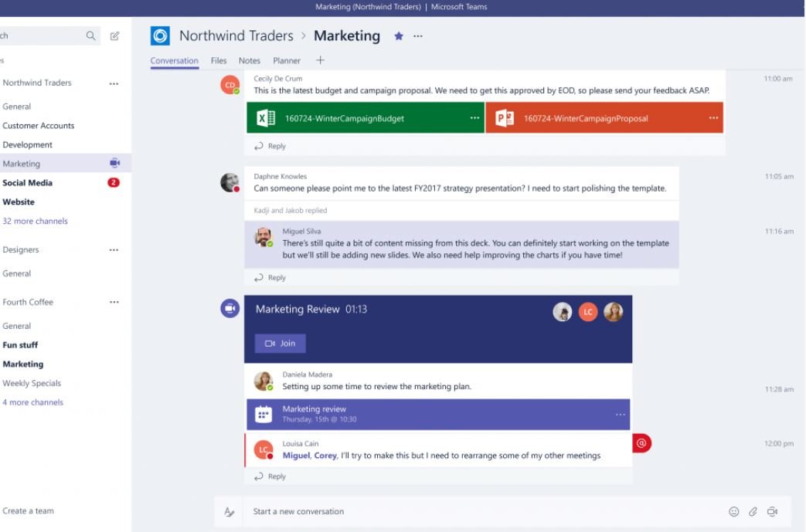Open the 160724-WinterCampaignProposal PowerPoint file
Image resolution: width=806 pixels, height=532 pixels.
coord(604,118)
